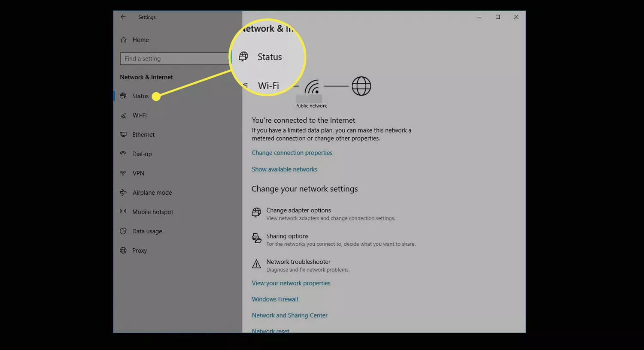
Task: Click the Dial-up icon in sidebar
Action: point(123,154)
